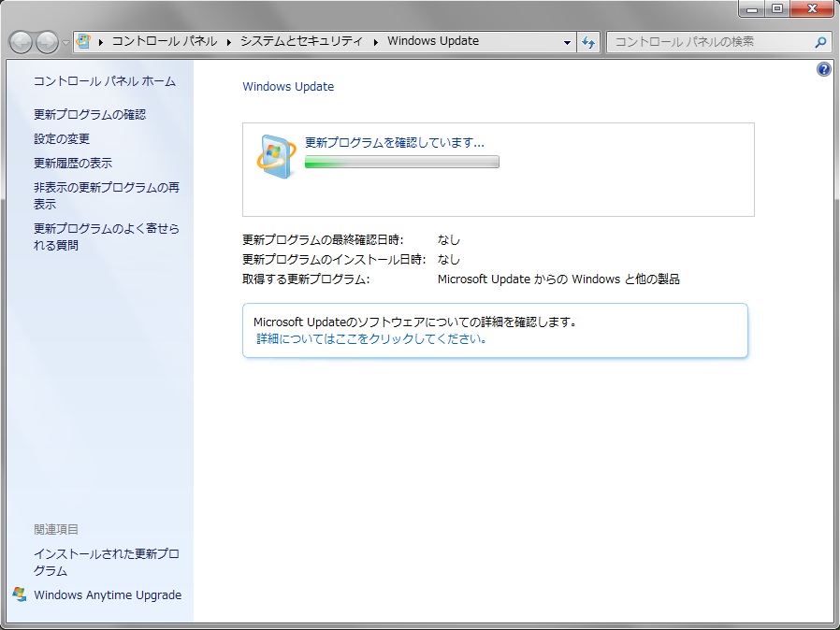Open the address bar history dropdown arrow
Viewport: 840px width, 630px height.
567,42
